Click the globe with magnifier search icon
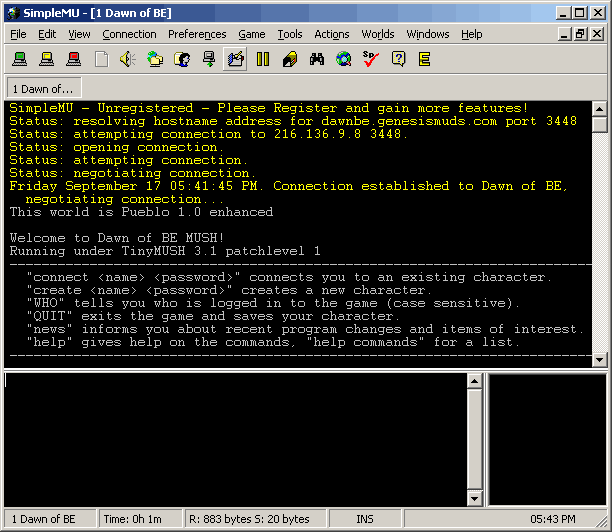Image resolution: width=612 pixels, height=532 pixels. [343, 59]
